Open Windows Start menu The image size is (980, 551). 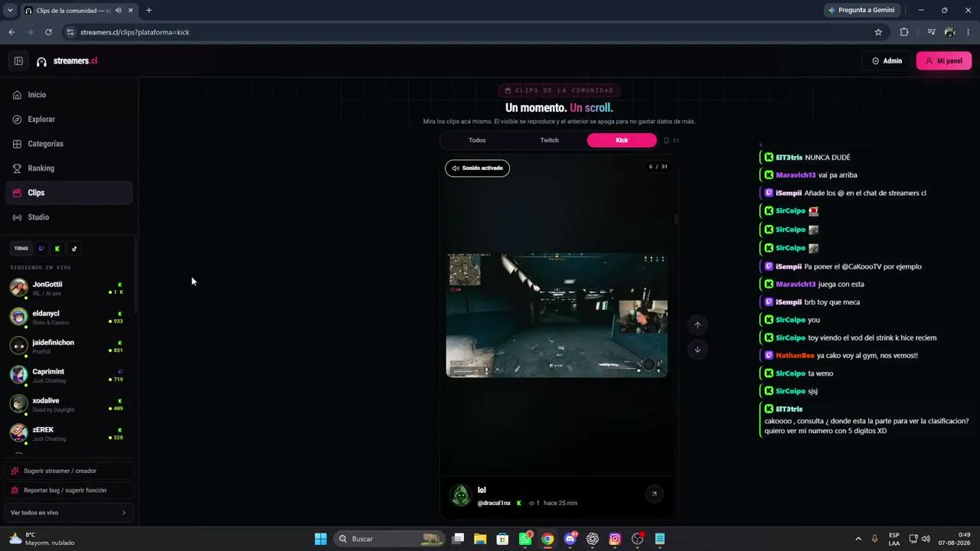click(x=321, y=539)
